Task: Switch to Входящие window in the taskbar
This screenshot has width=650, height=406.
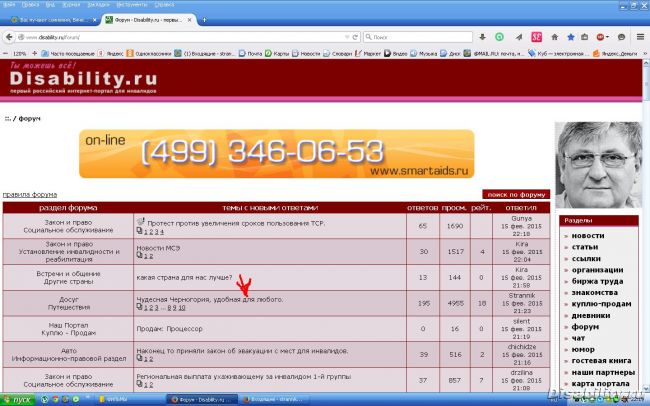Action: pos(274,400)
